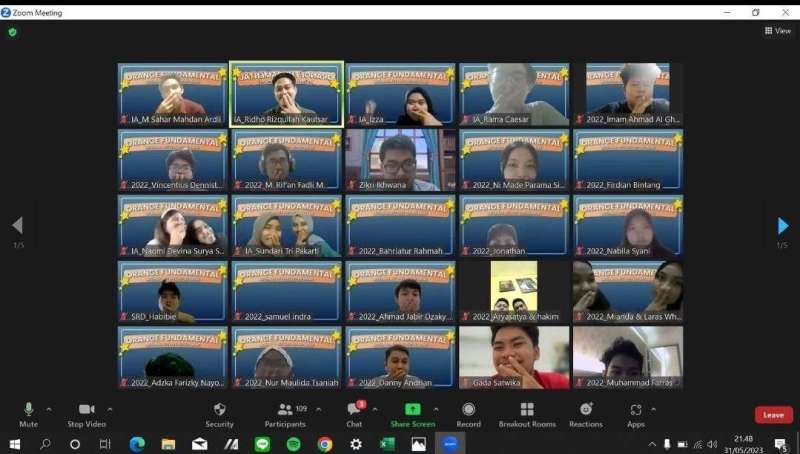Viewport: 800px width, 454px height.
Task: Open Mail app from taskbar
Action: [x=199, y=444]
